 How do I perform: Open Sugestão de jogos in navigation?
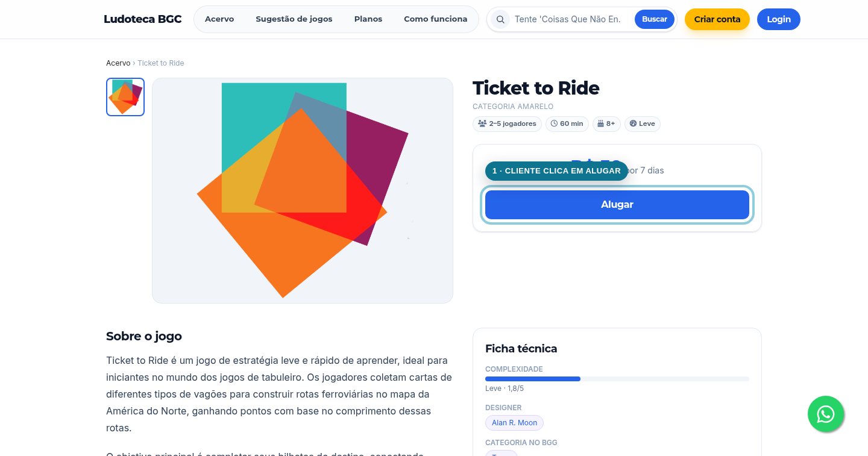294,19
